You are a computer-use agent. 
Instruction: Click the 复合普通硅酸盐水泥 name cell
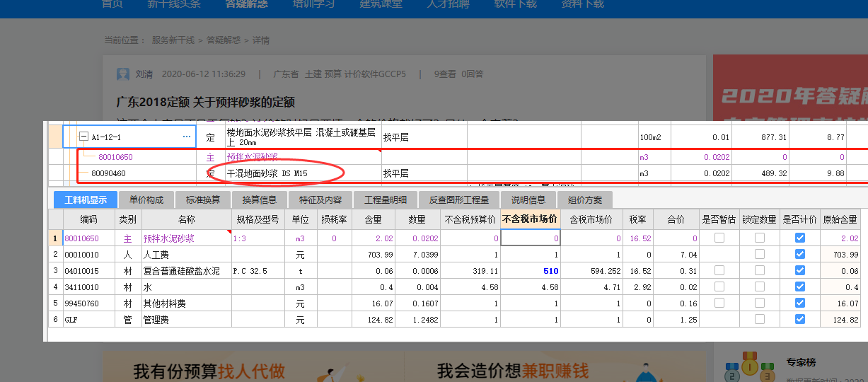(187, 271)
